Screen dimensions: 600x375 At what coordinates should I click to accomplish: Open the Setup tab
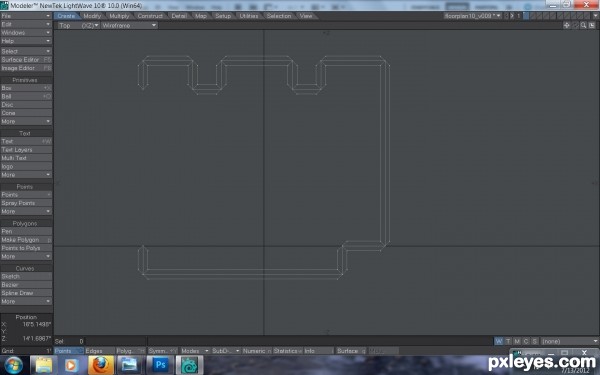223,16
